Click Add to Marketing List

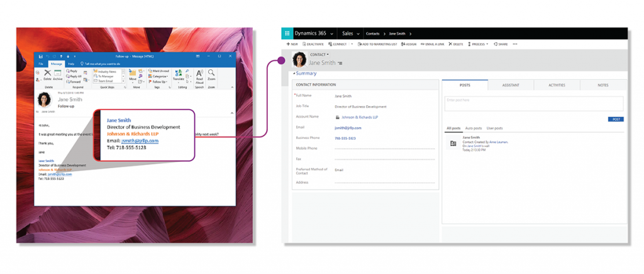click(377, 44)
